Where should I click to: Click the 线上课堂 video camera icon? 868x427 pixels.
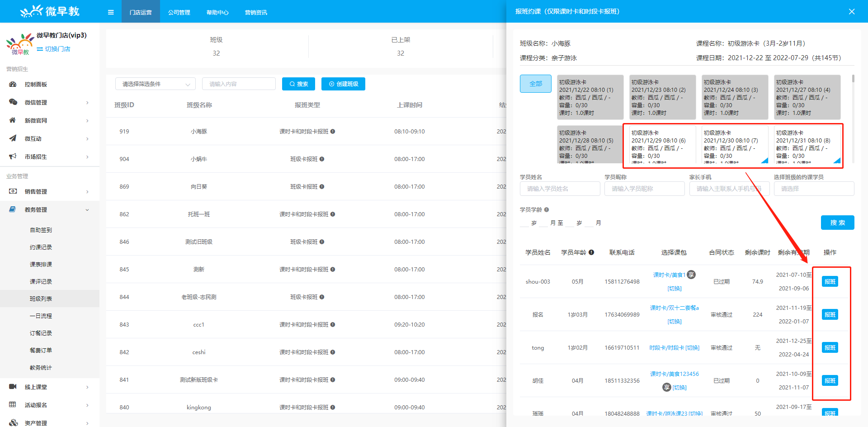tap(13, 387)
